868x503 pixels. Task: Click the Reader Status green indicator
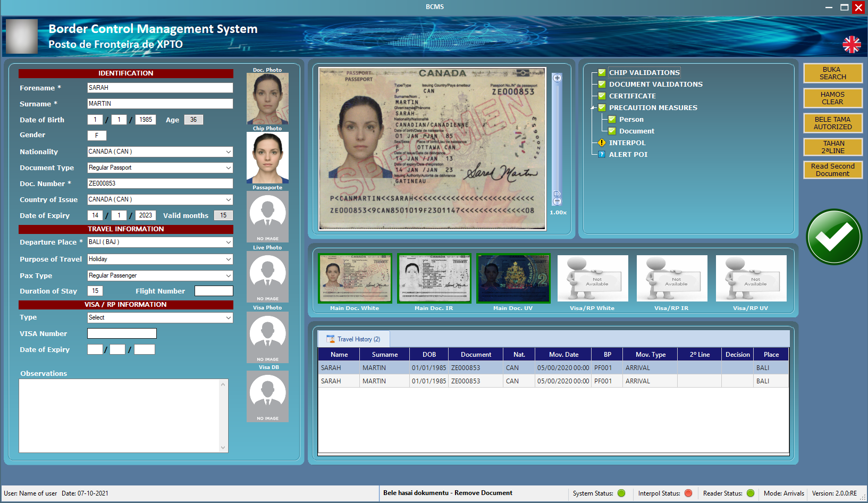751,493
